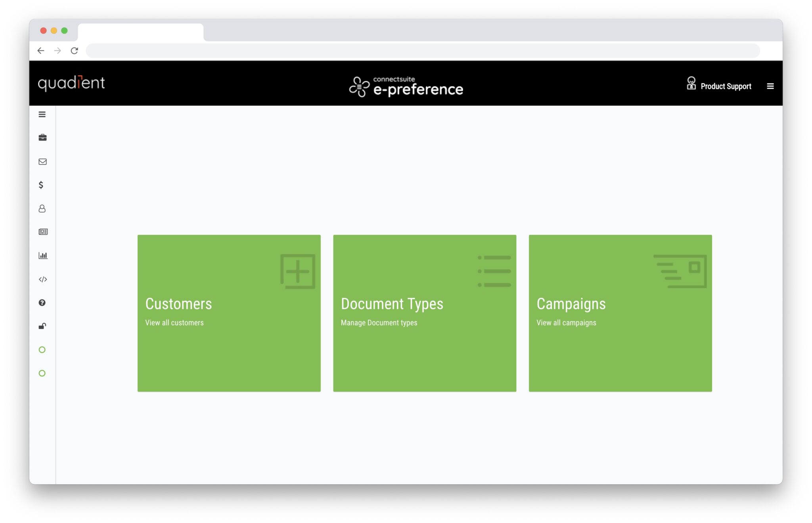Open the top-right hamburger menu
This screenshot has width=812, height=523.
[771, 86]
